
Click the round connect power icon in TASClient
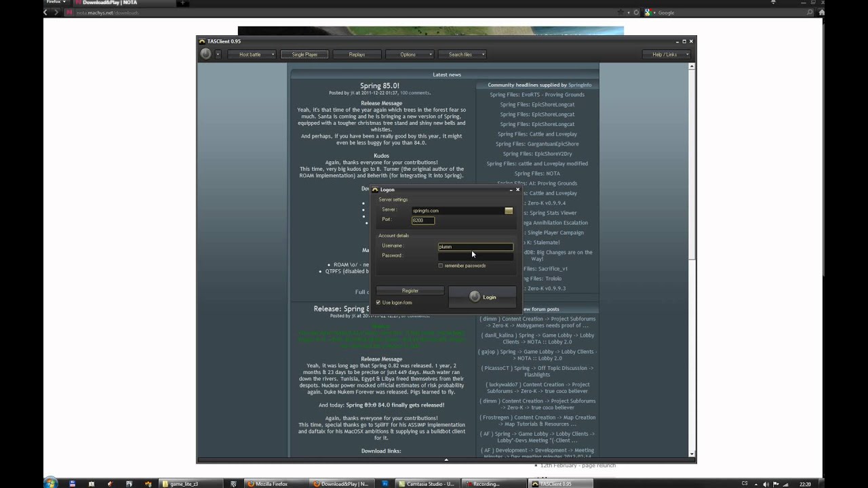[x=205, y=54]
